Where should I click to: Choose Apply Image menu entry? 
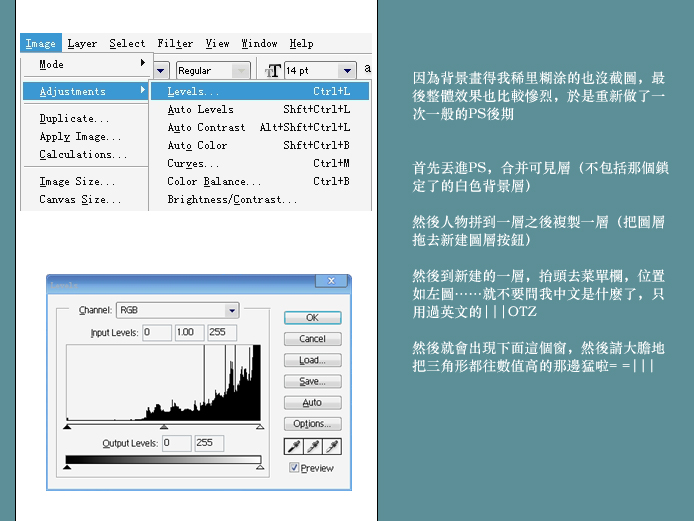tap(80, 136)
